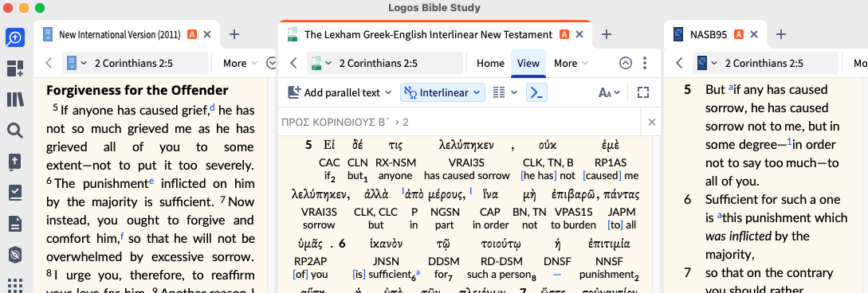Viewport: 868px width, 293px height.
Task: Click the Greek word ἱκανὸν
Action: [387, 244]
